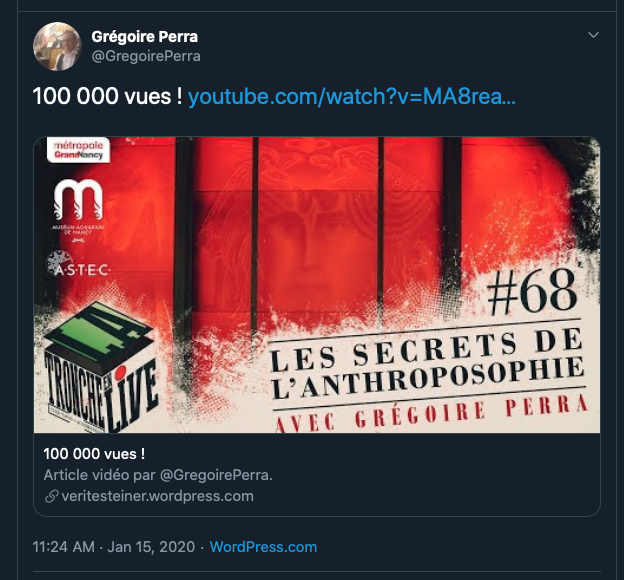Click the tweet text 100 000 vues

pyautogui.click(x=107, y=97)
